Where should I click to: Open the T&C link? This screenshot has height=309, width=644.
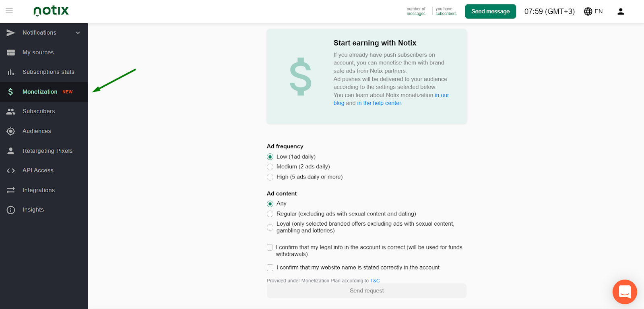click(x=375, y=281)
